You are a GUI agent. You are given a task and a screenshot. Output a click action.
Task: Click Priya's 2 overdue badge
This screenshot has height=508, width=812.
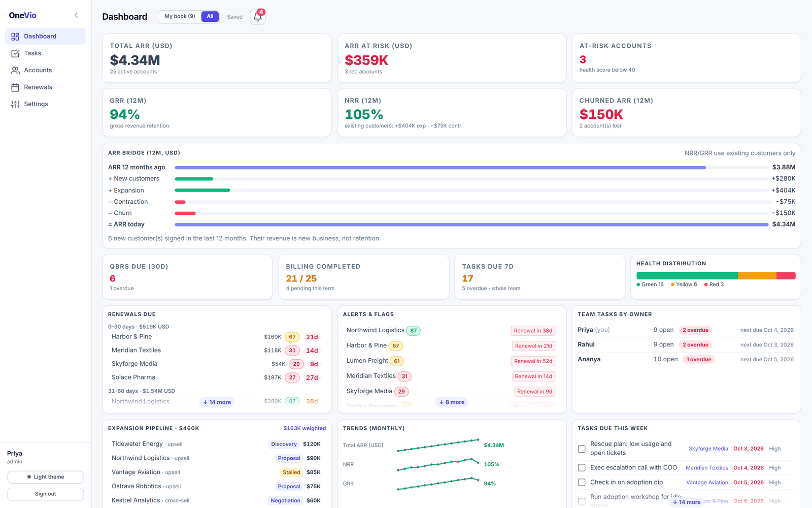695,330
